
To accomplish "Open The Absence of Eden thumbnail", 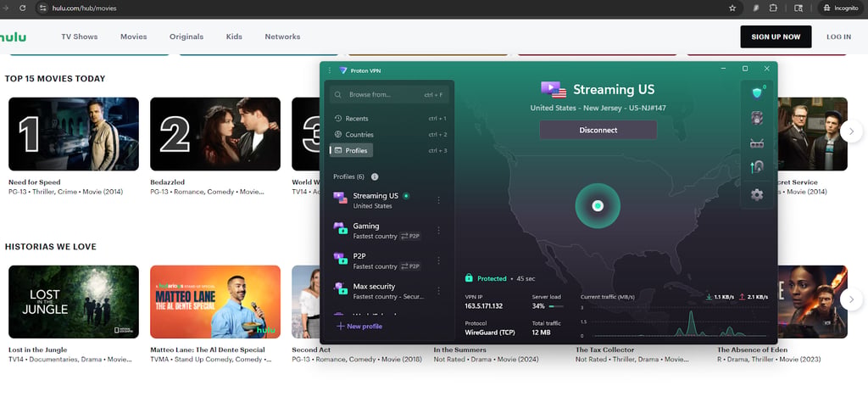I will click(x=812, y=302).
